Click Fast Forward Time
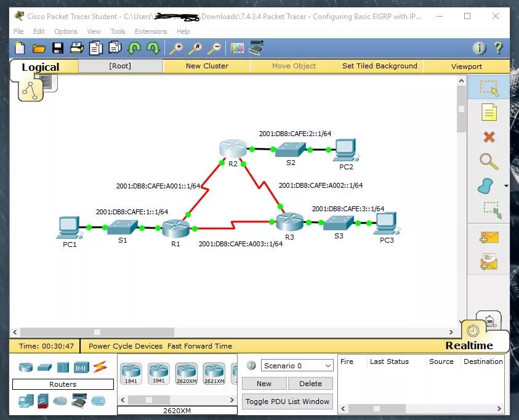The height and width of the screenshot is (420, 519). pyautogui.click(x=199, y=346)
